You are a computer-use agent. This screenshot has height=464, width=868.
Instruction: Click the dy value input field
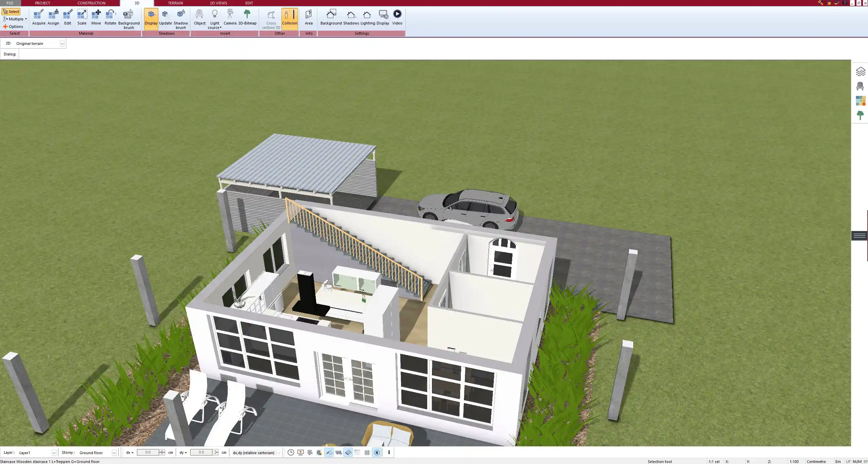(201, 452)
